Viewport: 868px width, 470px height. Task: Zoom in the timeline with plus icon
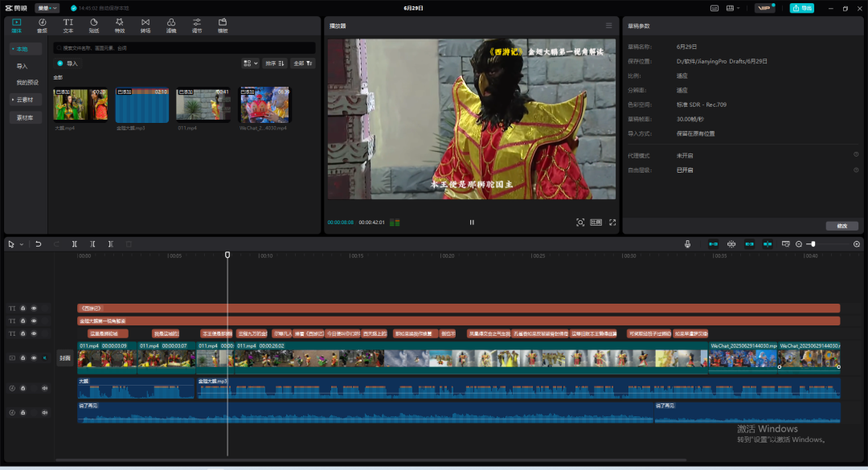click(x=857, y=244)
